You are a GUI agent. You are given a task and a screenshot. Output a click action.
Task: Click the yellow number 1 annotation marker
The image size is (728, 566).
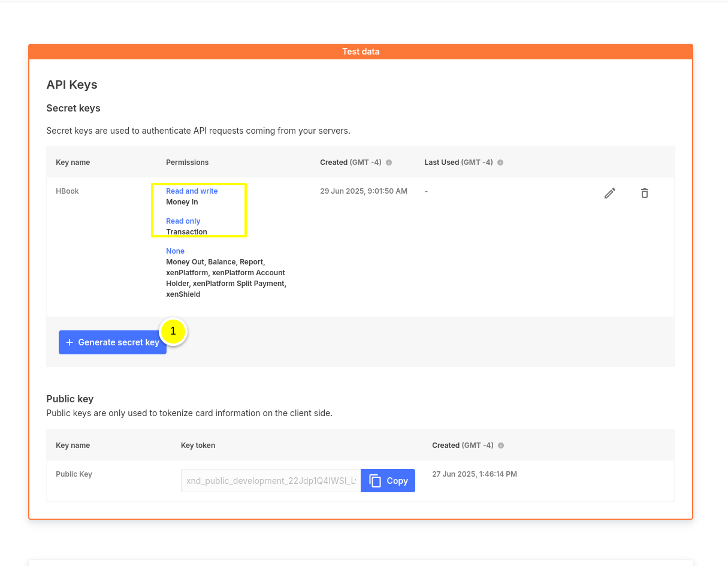tap(173, 331)
